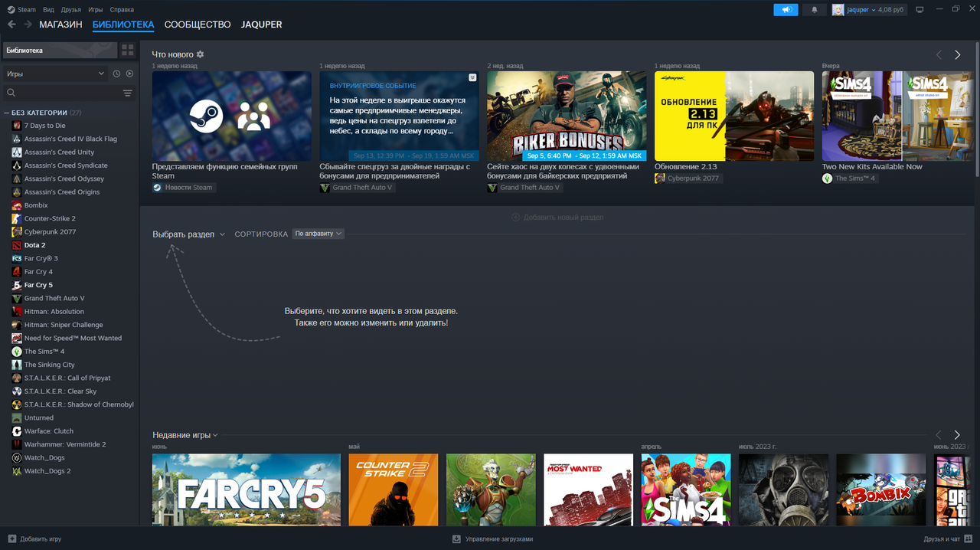Expand the GTA in-game event card chevron

coord(472,77)
